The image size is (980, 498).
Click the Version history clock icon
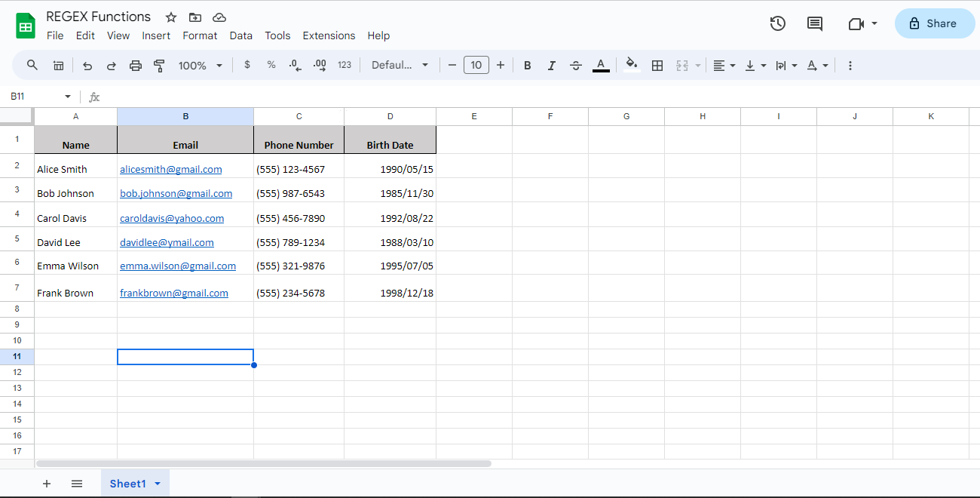pos(777,23)
